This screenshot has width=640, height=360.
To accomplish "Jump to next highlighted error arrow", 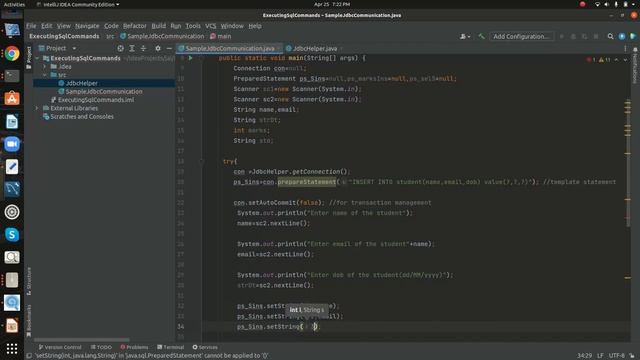I will [x=625, y=60].
